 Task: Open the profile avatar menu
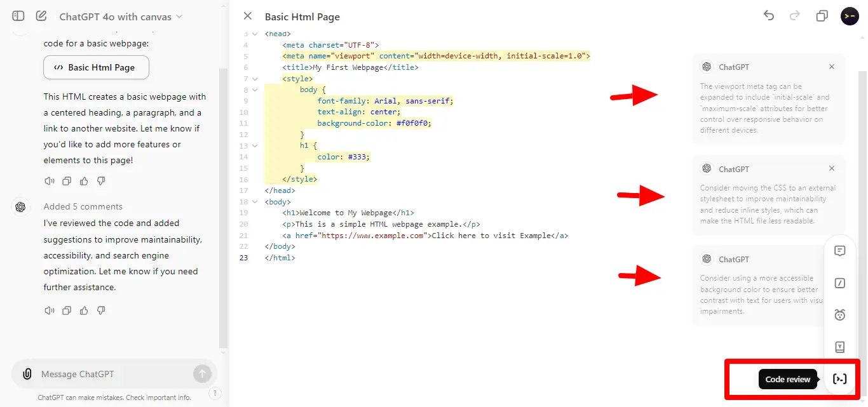[x=850, y=16]
